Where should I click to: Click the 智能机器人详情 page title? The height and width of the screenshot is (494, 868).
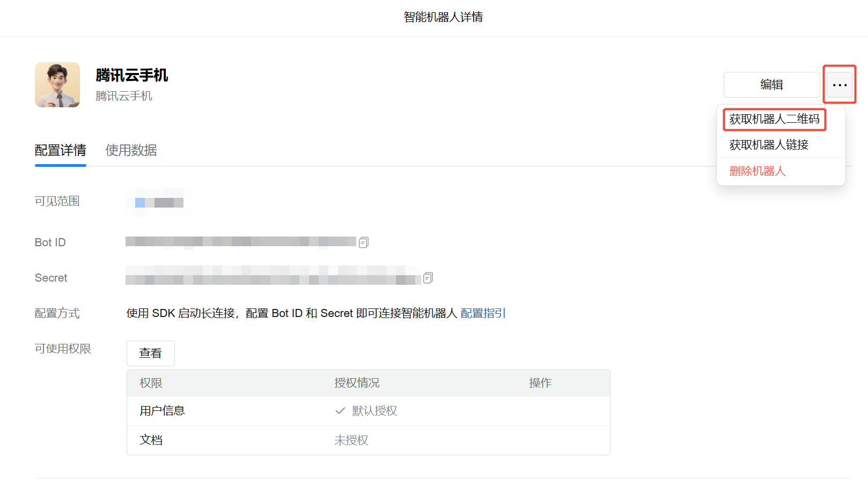(443, 17)
